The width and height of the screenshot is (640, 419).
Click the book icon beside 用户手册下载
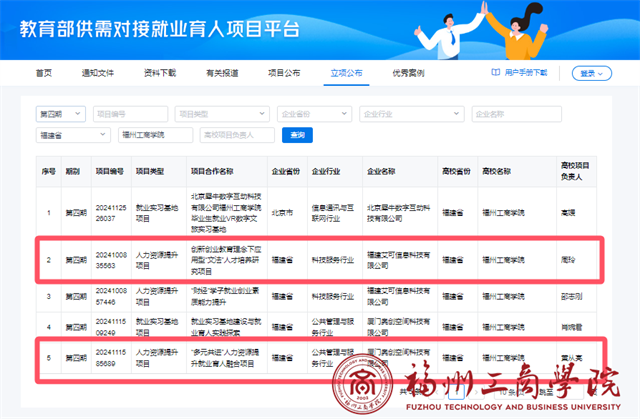(x=496, y=73)
